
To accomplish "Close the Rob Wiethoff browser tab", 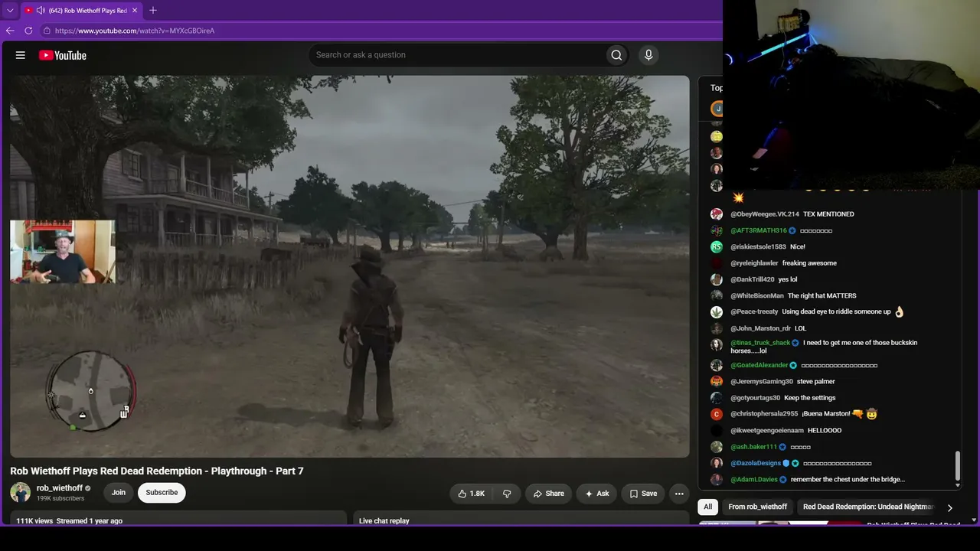I will pos(135,11).
